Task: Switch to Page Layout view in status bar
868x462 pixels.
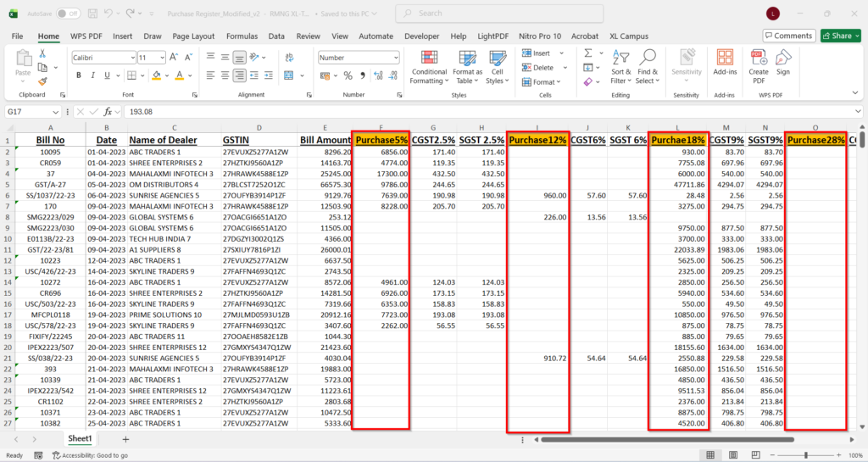Action: [x=733, y=455]
